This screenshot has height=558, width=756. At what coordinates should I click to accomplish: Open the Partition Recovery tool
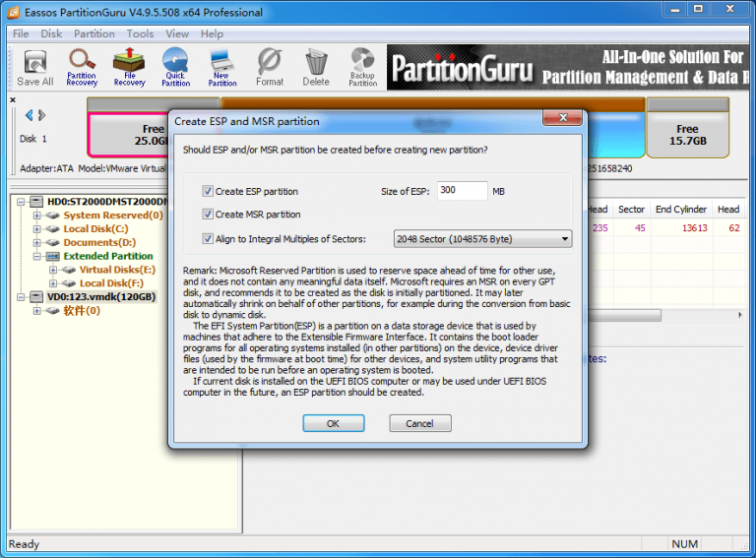82,67
